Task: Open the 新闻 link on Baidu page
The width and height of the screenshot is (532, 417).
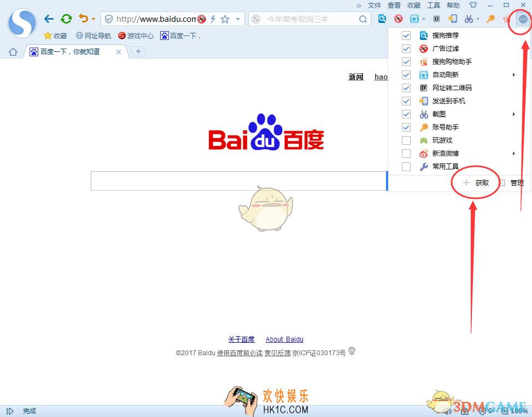Action: tap(356, 77)
